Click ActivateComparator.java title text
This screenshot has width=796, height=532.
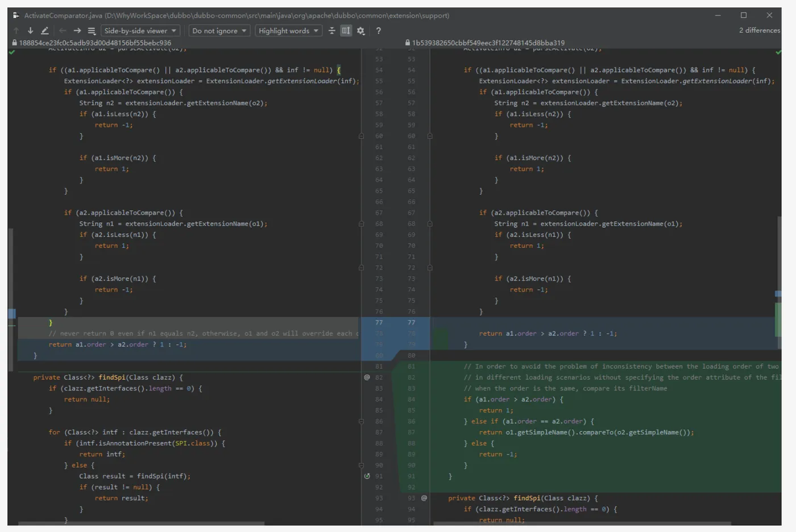(x=63, y=15)
